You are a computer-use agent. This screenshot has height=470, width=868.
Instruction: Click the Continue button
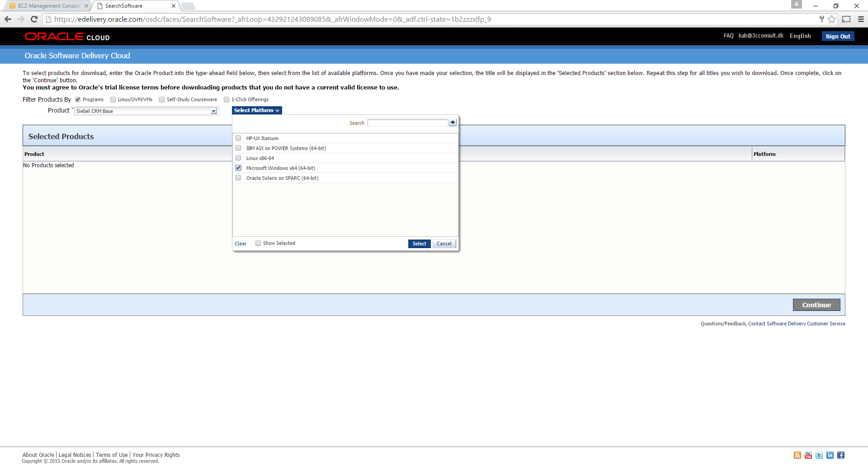[816, 305]
